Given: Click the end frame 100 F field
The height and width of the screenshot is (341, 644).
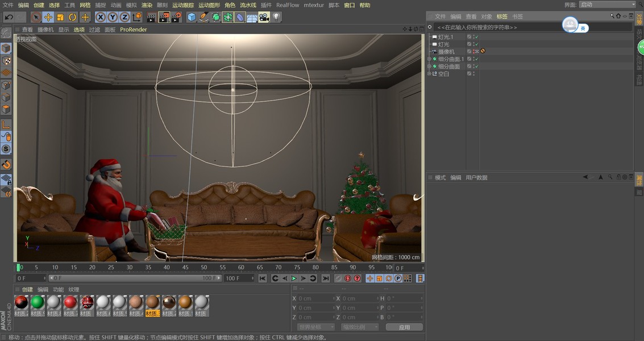Looking at the screenshot, I should [239, 278].
